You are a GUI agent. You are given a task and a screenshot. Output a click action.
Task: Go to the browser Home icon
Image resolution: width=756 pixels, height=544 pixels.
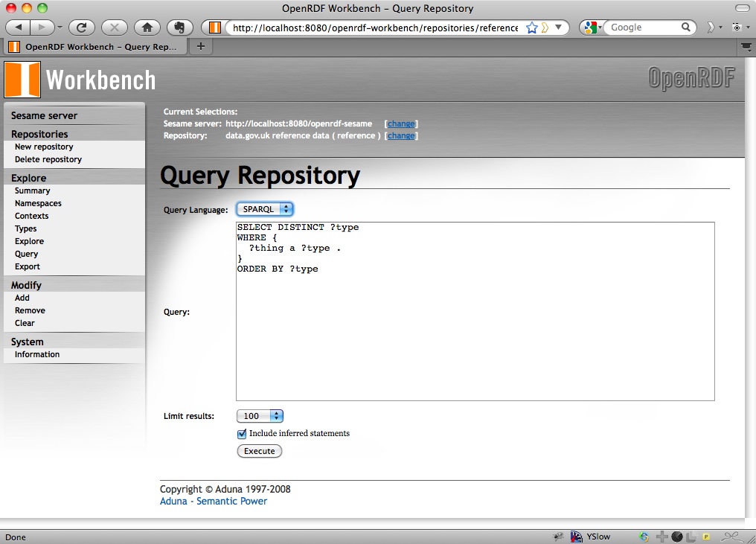pos(147,28)
